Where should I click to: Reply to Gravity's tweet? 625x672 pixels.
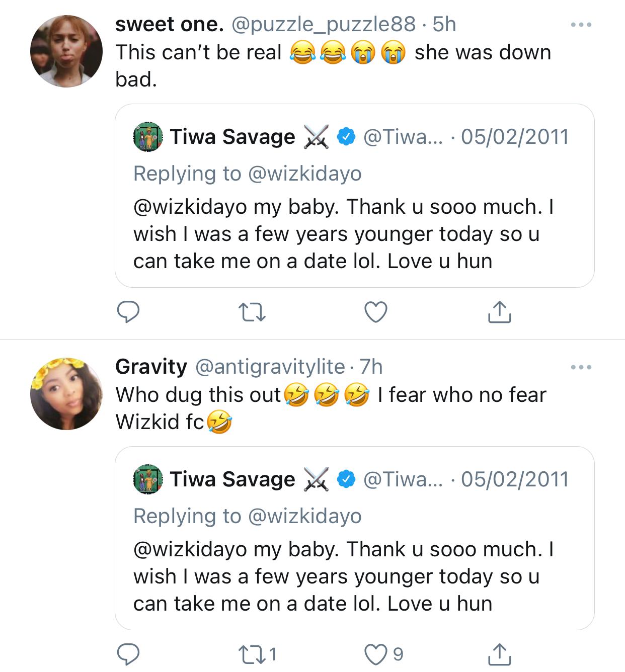128,654
